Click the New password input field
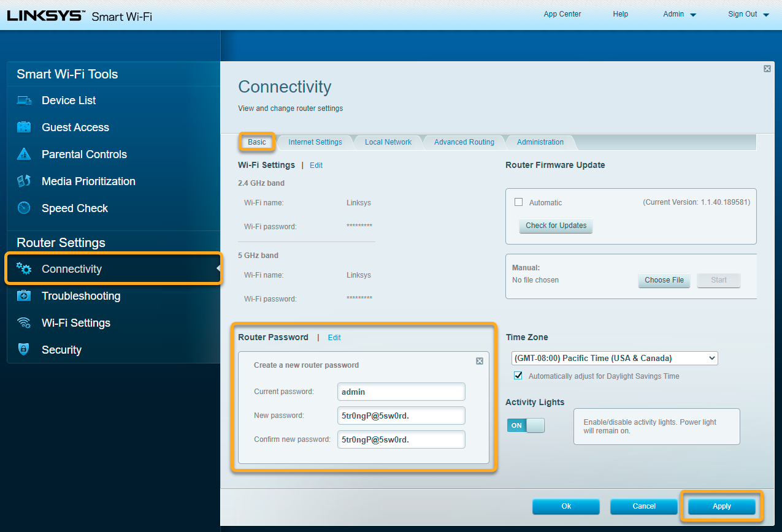The width and height of the screenshot is (782, 532). [x=401, y=416]
